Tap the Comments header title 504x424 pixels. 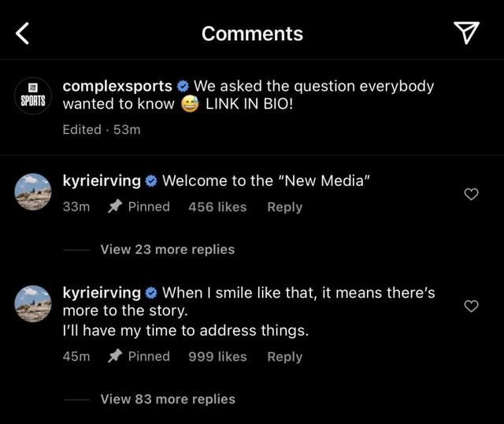click(252, 33)
